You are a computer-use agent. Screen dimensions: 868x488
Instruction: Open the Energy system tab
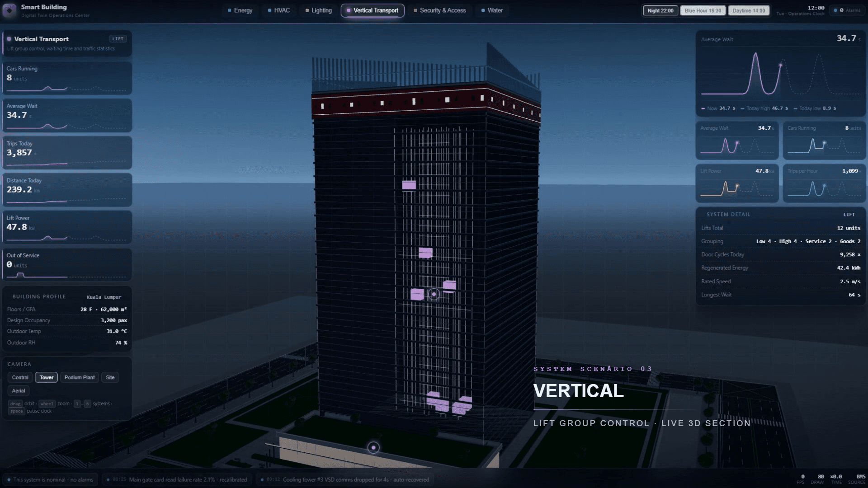pos(240,10)
